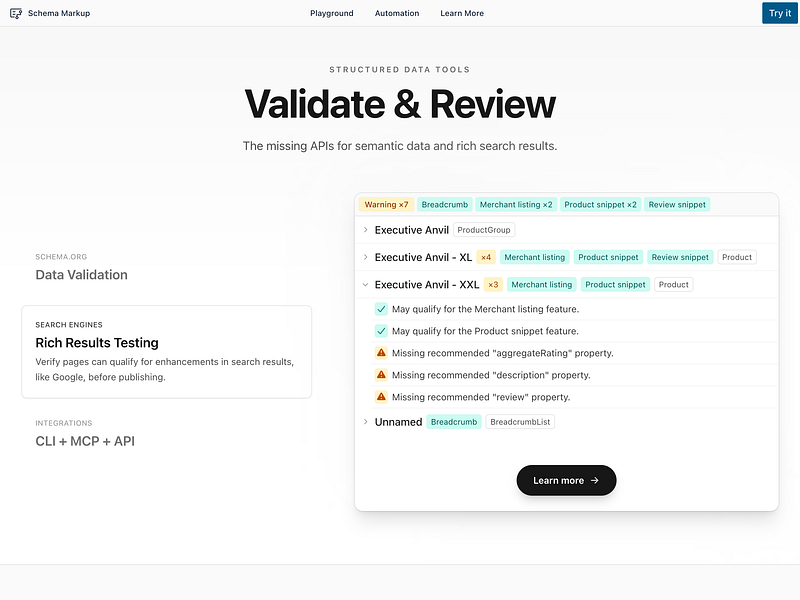
Task: Click the Product type label on XXL row
Action: pyautogui.click(x=673, y=285)
